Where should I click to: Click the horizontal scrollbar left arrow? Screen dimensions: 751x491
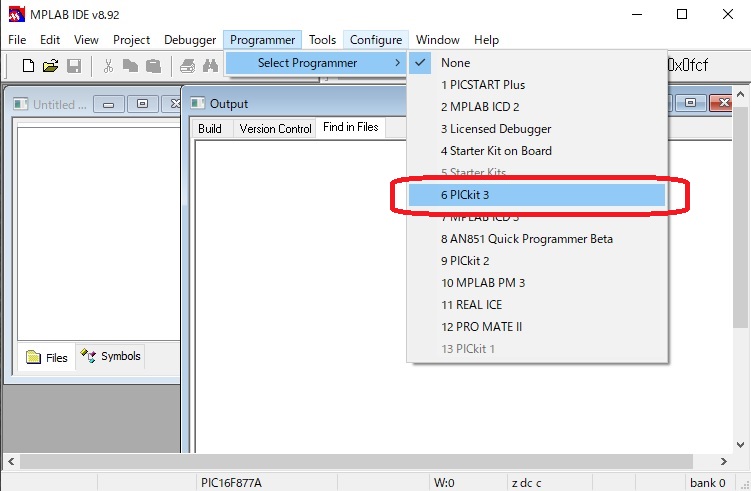coord(11,461)
